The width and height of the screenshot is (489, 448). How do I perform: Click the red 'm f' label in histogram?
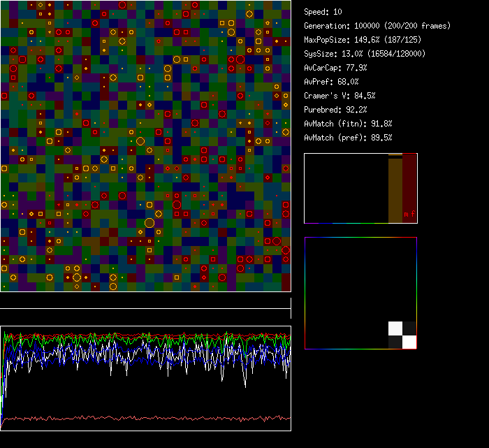pyautogui.click(x=409, y=215)
